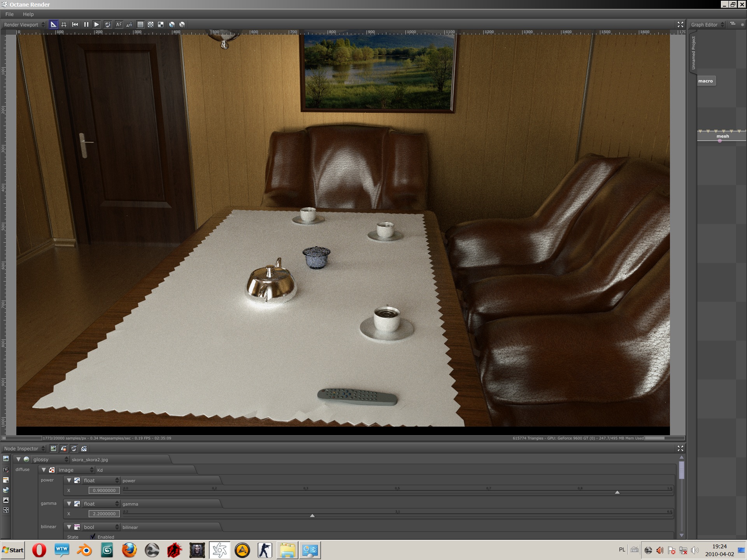747x560 pixels.
Task: Open the Help menu
Action: pos(28,14)
